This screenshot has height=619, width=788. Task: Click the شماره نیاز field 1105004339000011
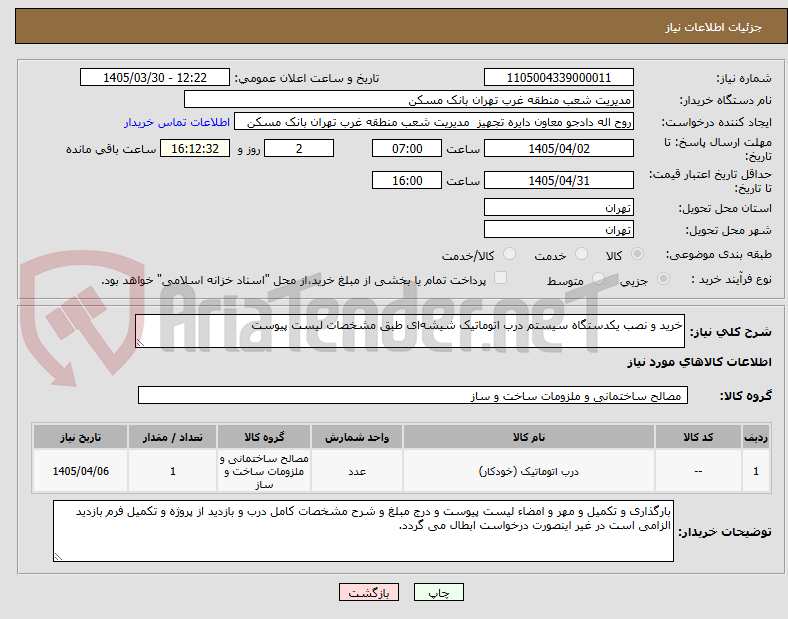558,77
